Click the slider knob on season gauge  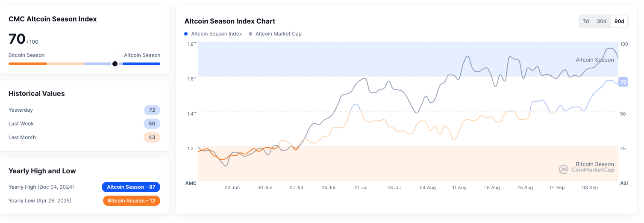[x=115, y=64]
